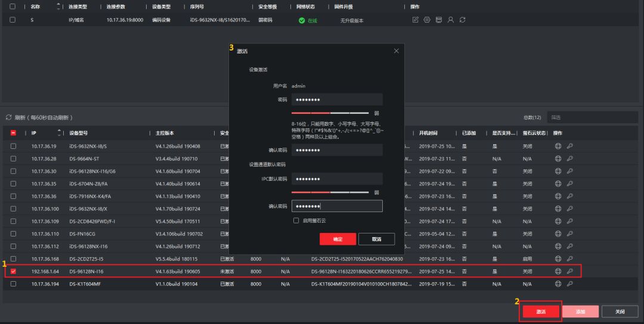The height and width of the screenshot is (324, 644).
Task: Click the user icon in device S row
Action: coord(451,20)
